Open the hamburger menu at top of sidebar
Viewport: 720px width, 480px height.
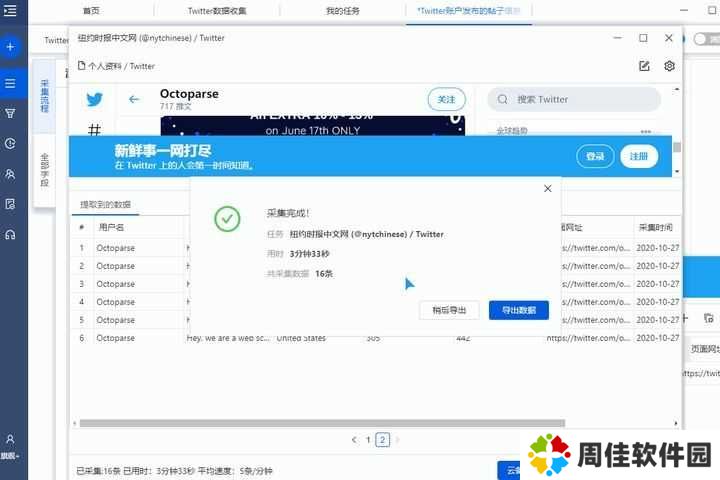10,10
